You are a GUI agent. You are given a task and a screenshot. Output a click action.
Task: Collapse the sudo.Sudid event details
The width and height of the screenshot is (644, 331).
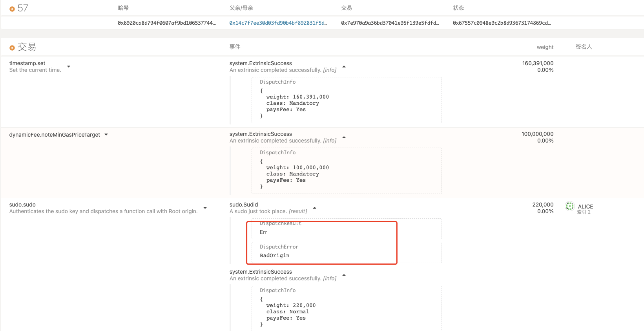[315, 208]
